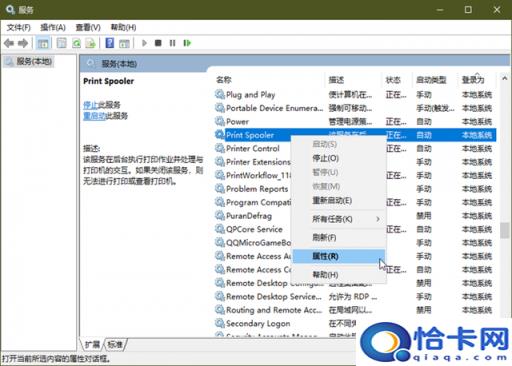This screenshot has height=366, width=512.
Task: Select the Routing and Remote Access row
Action: pos(355,310)
